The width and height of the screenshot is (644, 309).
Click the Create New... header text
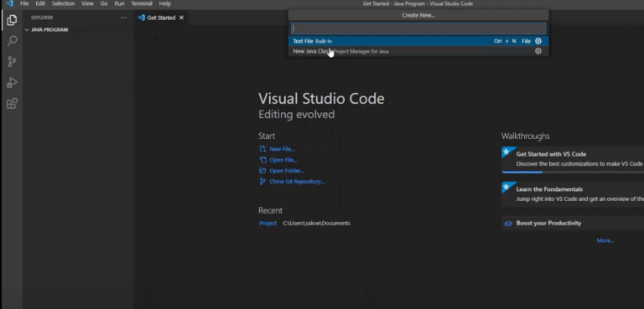(x=418, y=15)
